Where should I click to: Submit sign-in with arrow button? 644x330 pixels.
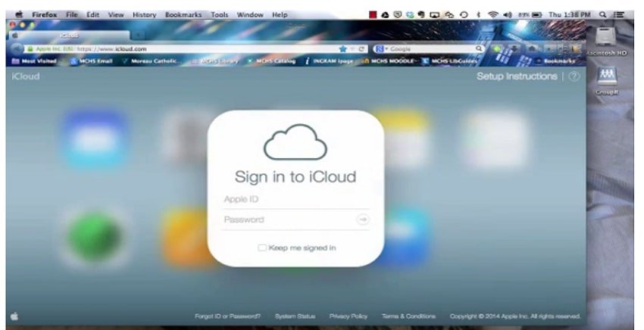coord(363,219)
